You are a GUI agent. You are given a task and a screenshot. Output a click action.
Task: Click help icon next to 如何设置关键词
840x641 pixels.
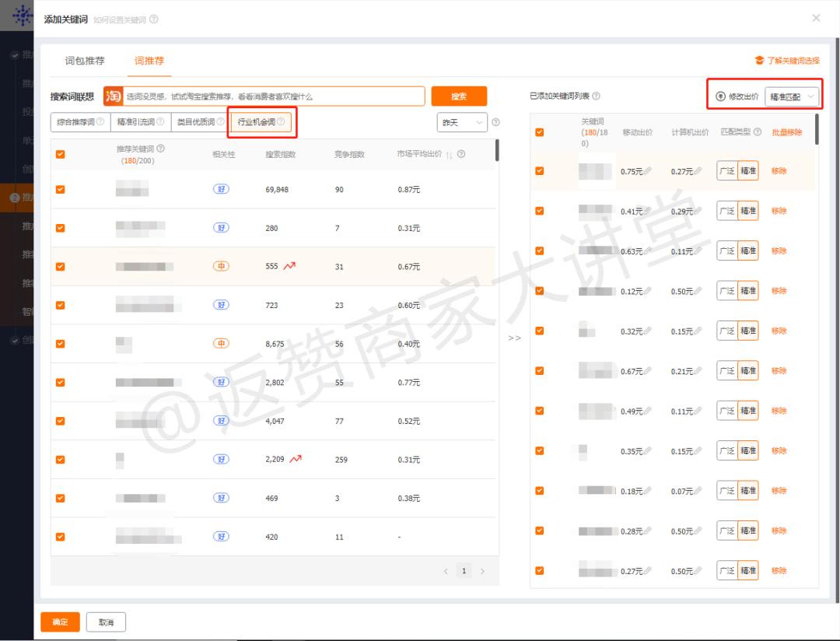click(154, 19)
